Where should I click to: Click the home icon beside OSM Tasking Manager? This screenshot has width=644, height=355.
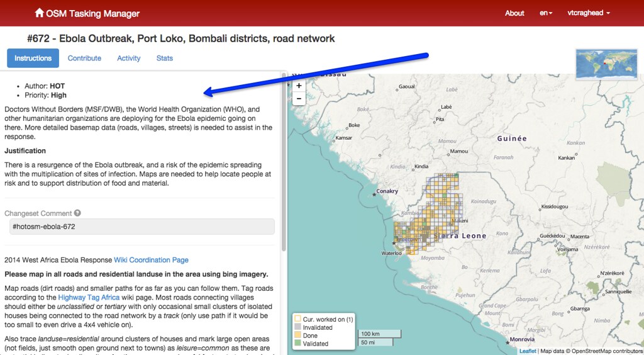[x=40, y=13]
